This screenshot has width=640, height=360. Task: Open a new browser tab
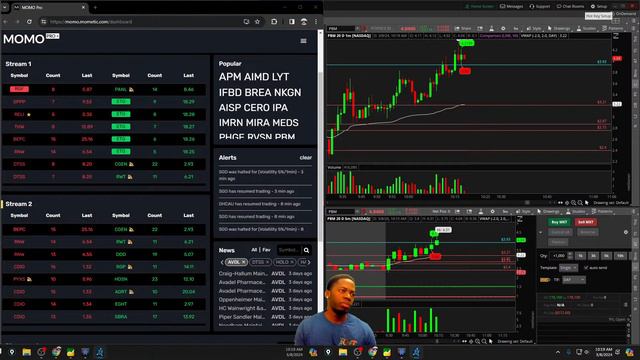pos(95,7)
